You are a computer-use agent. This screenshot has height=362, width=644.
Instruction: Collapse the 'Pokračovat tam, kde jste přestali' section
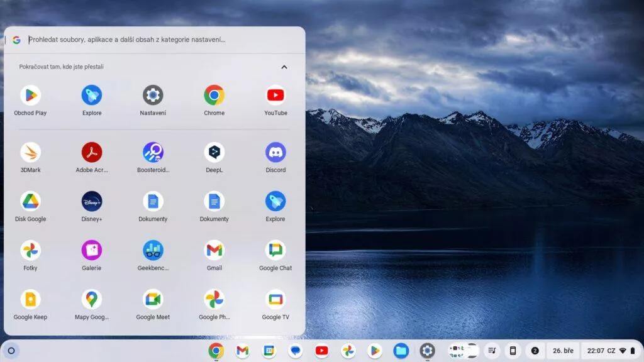click(284, 67)
